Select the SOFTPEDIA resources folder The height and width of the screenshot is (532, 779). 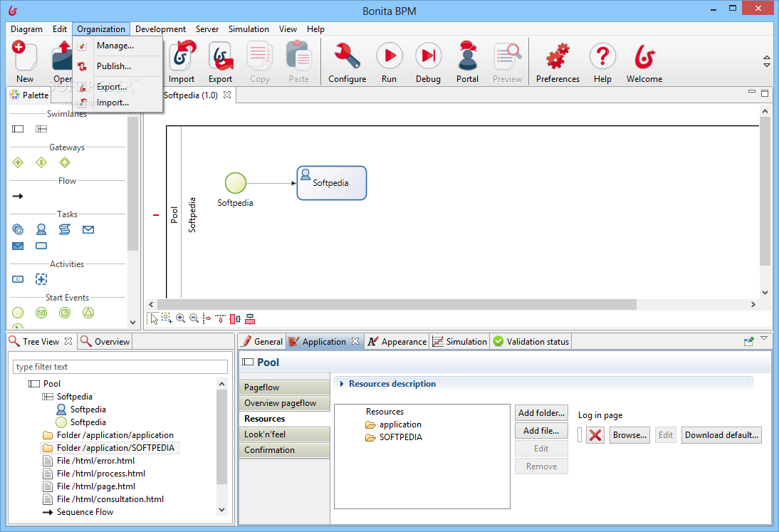[394, 437]
